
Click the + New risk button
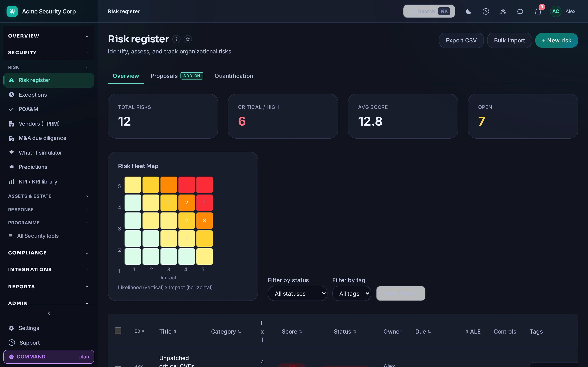click(x=556, y=40)
